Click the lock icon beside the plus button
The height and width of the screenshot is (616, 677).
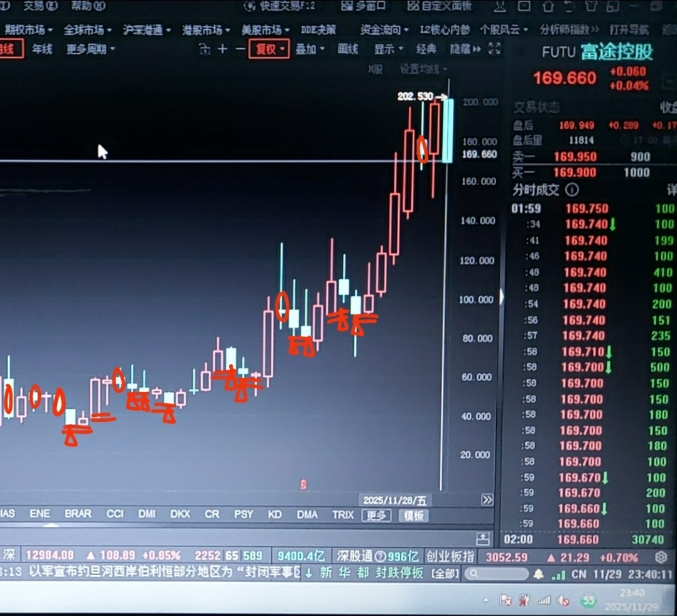(x=205, y=49)
